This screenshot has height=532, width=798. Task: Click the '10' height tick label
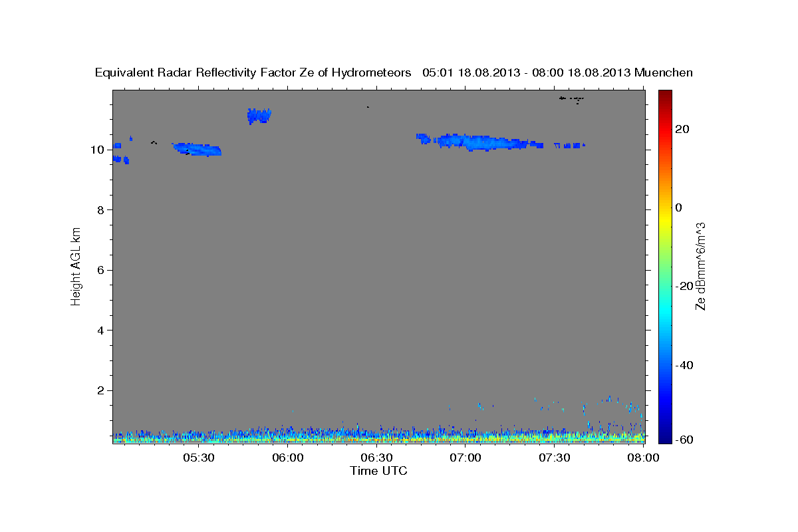(x=97, y=150)
